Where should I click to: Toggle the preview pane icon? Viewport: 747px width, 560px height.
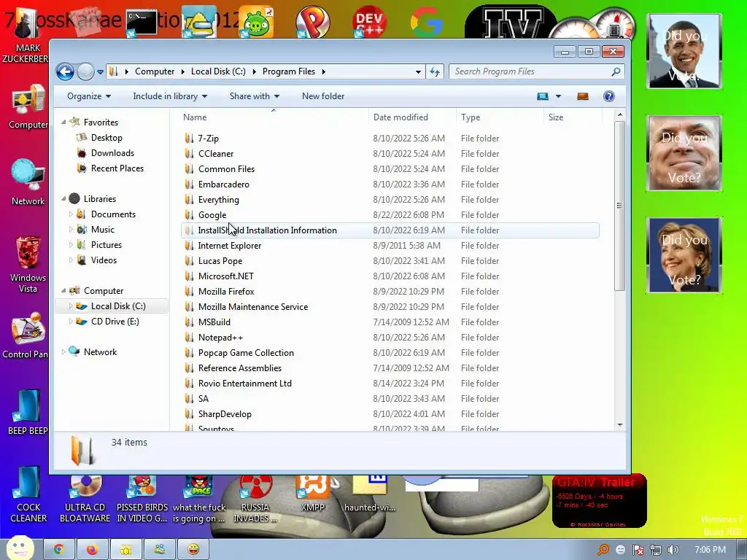(583, 96)
